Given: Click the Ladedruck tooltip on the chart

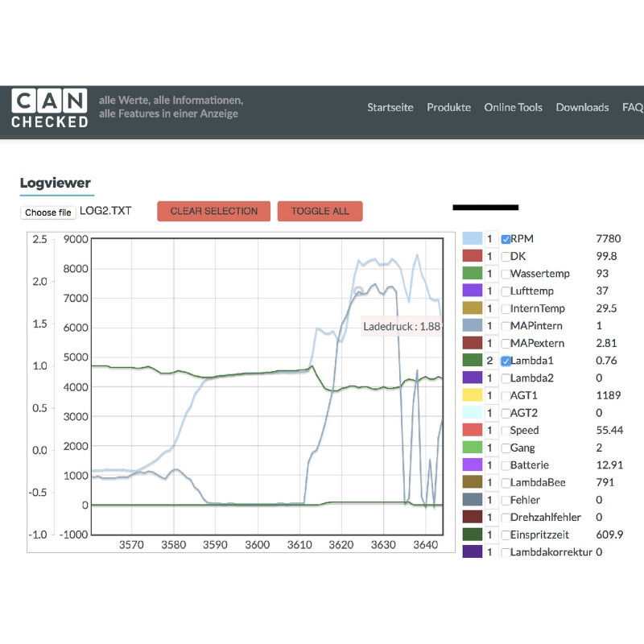Looking at the screenshot, I should [x=402, y=327].
